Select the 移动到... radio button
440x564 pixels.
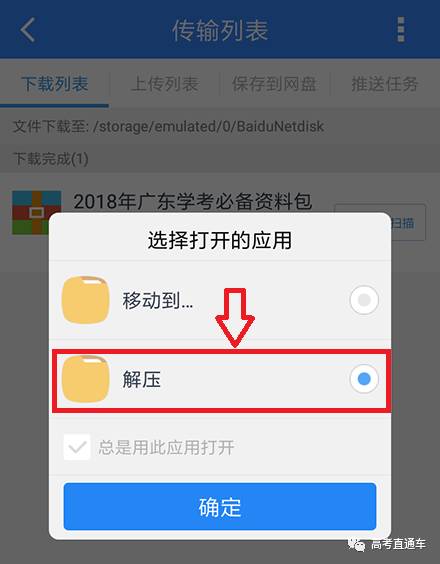(364, 300)
